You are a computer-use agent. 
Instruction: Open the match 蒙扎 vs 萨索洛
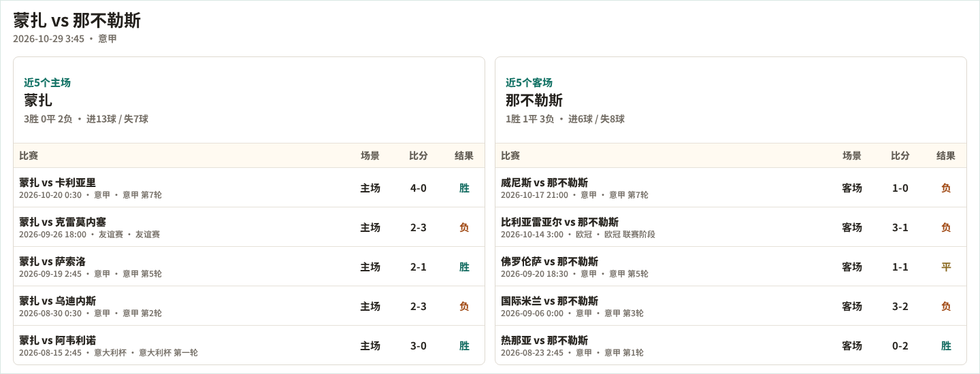click(52, 261)
